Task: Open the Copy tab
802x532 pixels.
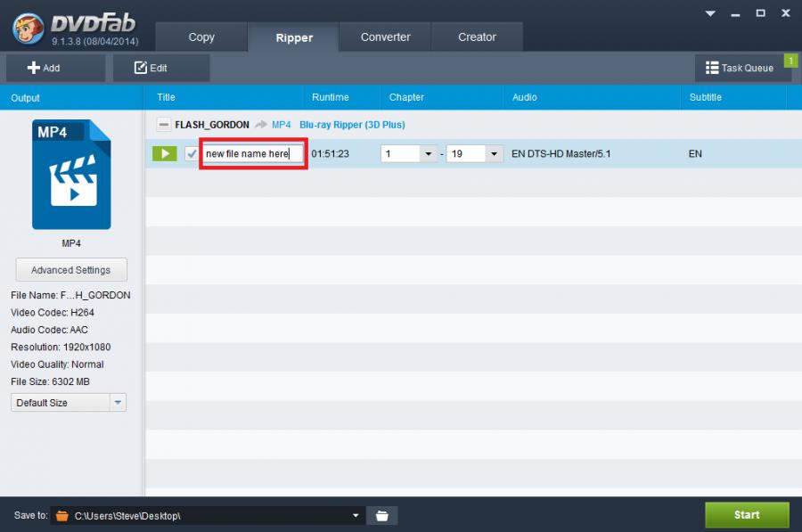Action: pos(201,37)
